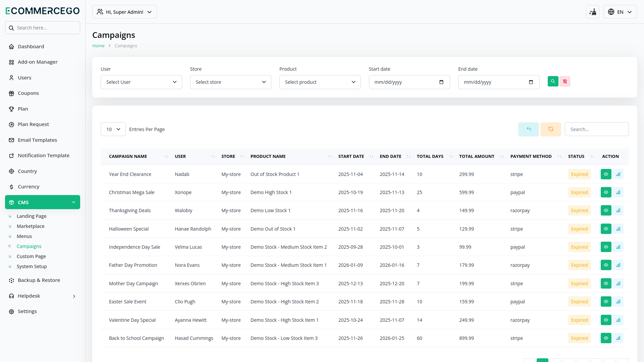
Task: Sort by Campaign Name column arrows
Action: (166, 157)
